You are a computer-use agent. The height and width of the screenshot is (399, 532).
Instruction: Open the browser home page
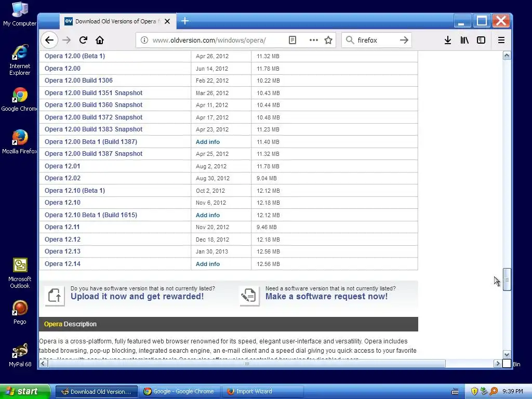click(x=100, y=40)
